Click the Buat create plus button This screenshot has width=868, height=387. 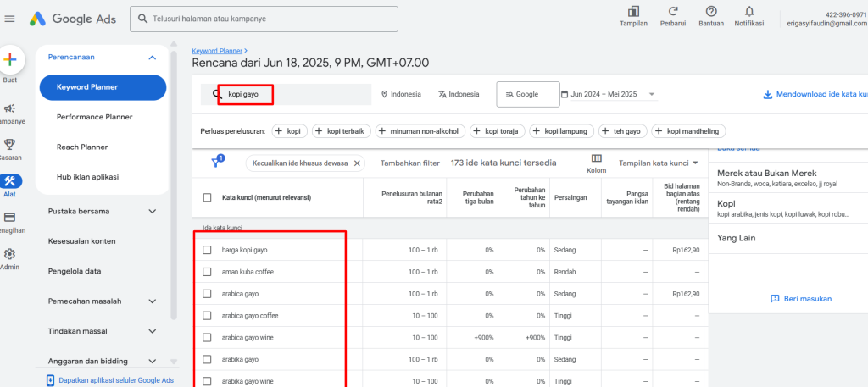point(10,60)
